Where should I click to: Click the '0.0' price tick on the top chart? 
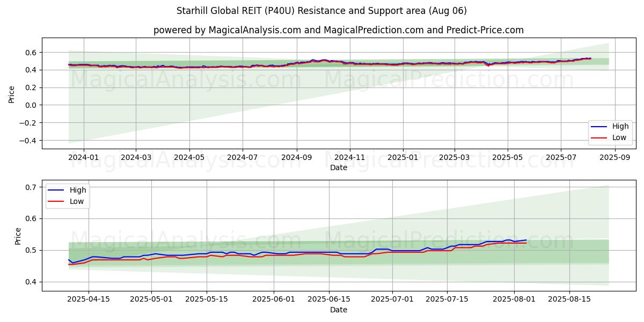point(32,105)
